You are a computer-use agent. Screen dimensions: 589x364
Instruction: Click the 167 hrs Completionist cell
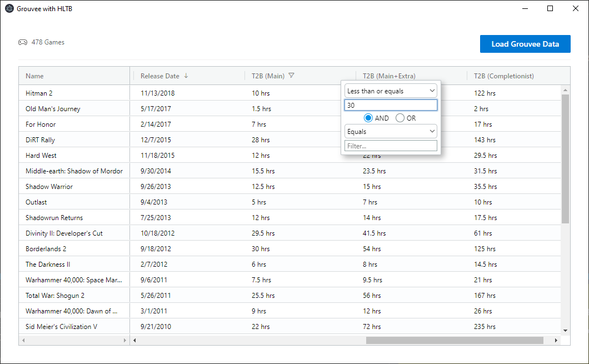tap(485, 296)
